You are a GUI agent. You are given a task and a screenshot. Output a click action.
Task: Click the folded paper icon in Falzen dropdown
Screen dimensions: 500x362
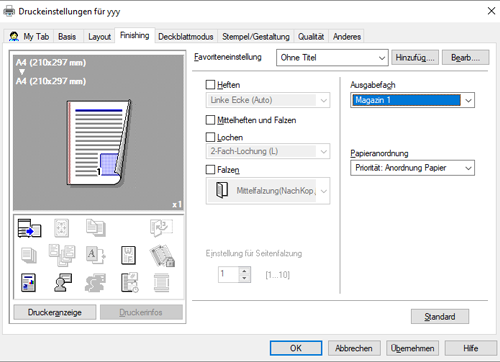(222, 190)
